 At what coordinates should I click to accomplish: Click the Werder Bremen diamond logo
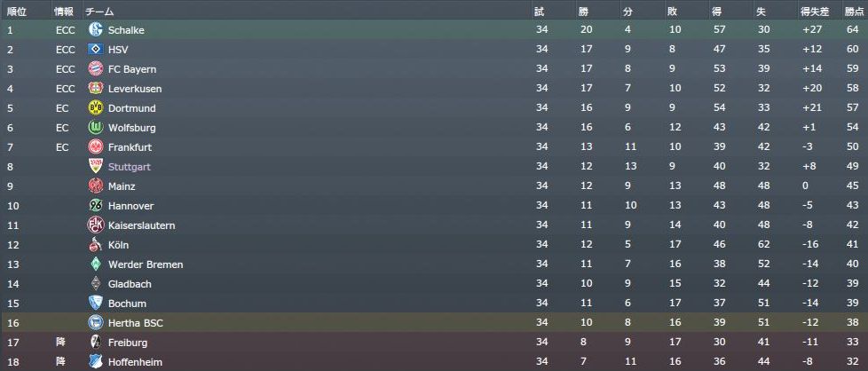[97, 264]
